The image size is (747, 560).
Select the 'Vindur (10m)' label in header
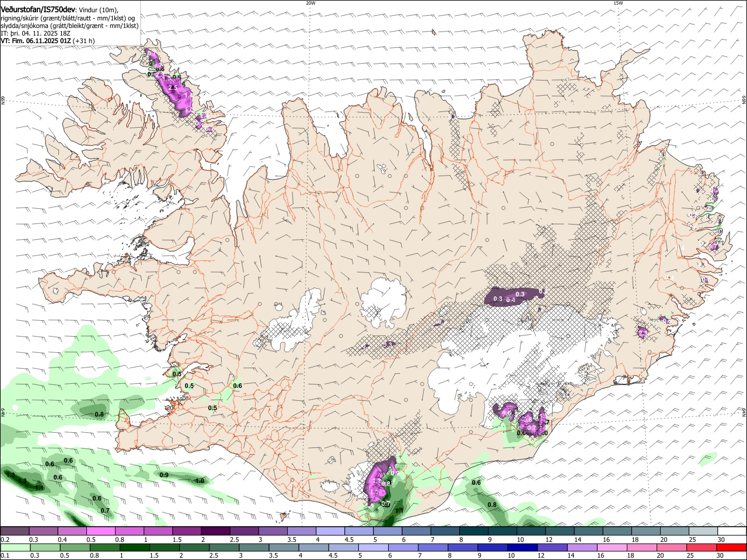click(x=99, y=10)
